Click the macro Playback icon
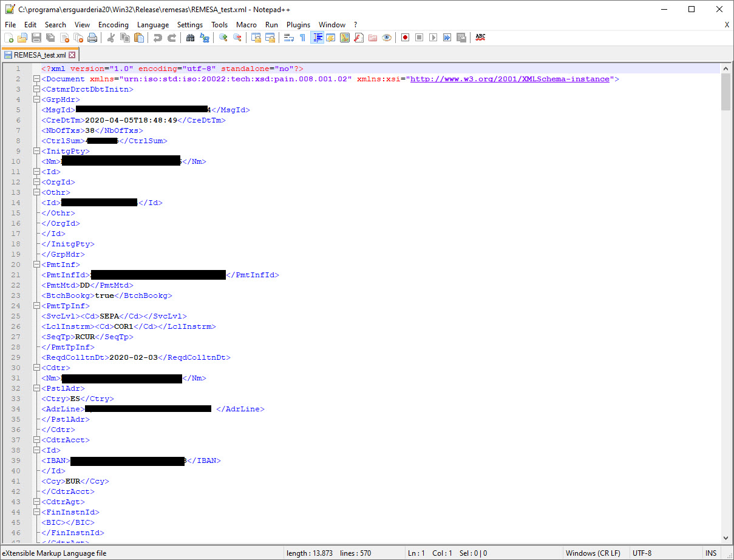Image resolution: width=734 pixels, height=560 pixels. [433, 38]
